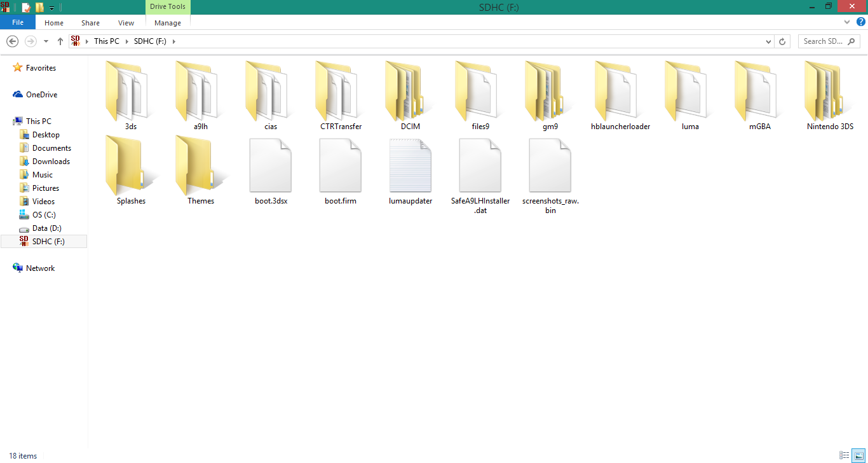Click the Drive Tools contextual tab header
This screenshot has width=868, height=463.
pos(168,7)
